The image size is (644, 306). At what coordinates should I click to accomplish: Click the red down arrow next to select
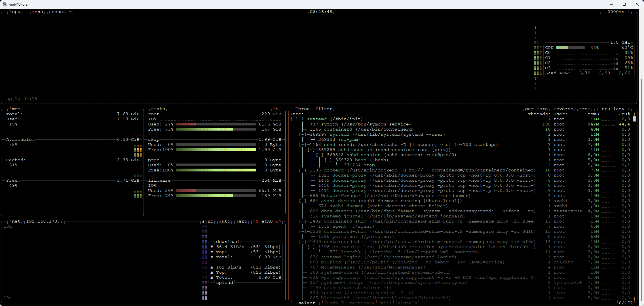point(320,303)
